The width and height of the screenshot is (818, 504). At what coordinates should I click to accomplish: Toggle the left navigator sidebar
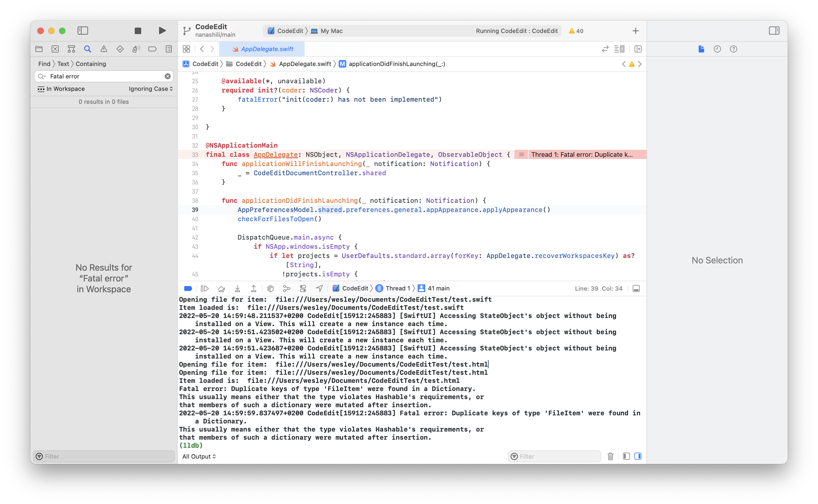pos(83,31)
